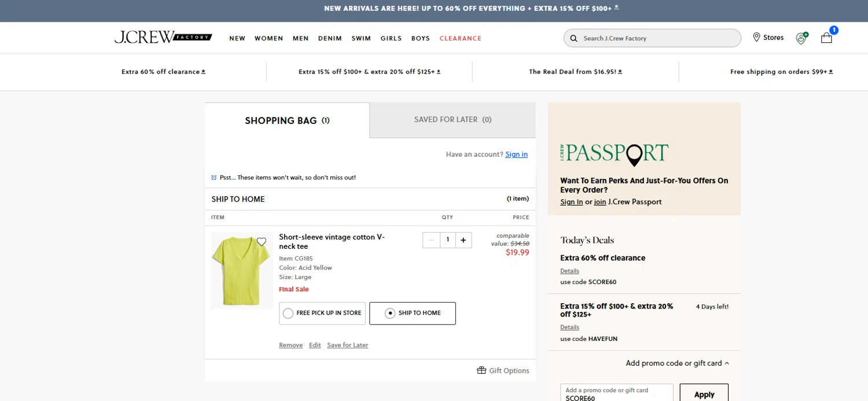Screen dimensions: 868x401
Task: Switch to Shopping Bag tab
Action: (x=287, y=120)
